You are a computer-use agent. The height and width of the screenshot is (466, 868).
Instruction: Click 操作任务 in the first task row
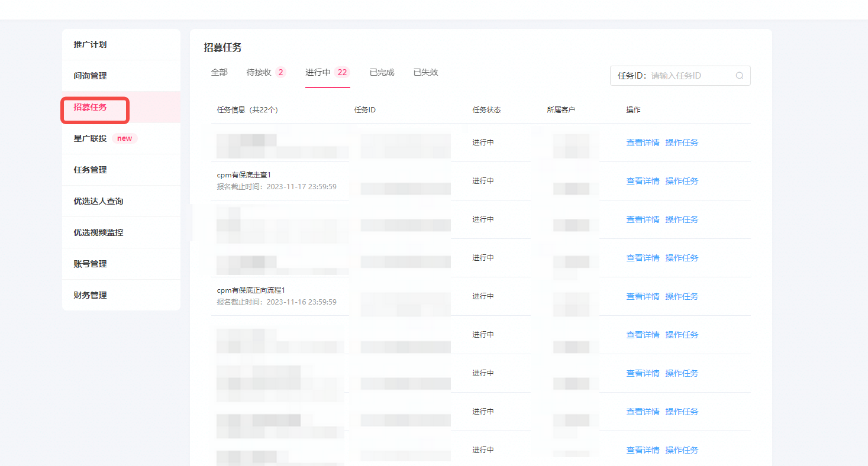tap(682, 143)
